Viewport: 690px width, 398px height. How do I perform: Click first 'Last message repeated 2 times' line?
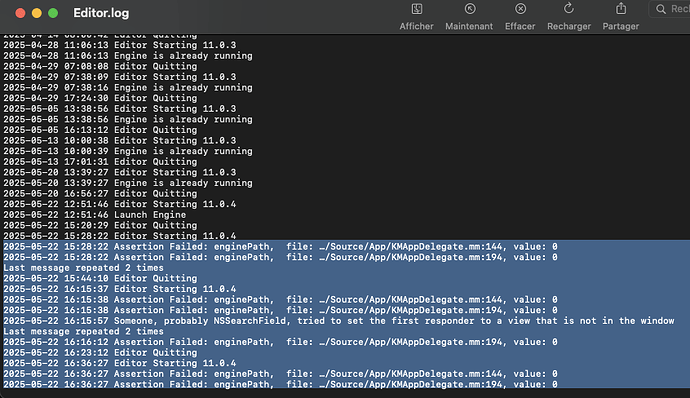83,268
